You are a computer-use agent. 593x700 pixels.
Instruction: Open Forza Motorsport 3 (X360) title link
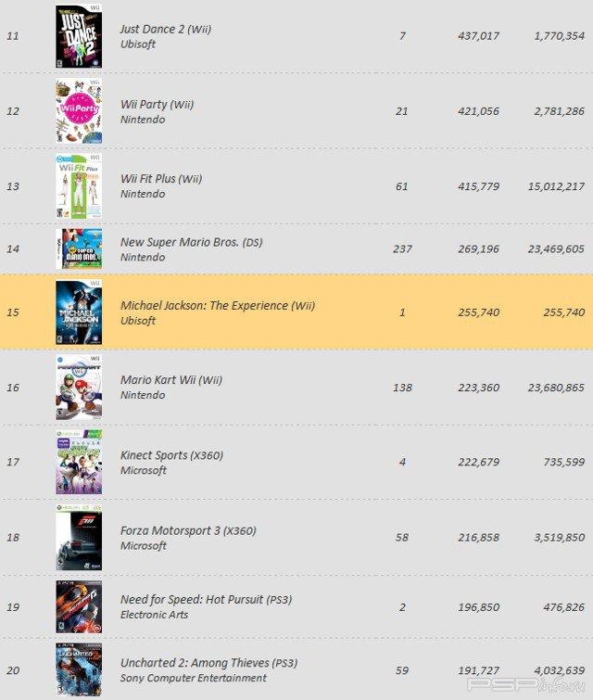(x=188, y=531)
